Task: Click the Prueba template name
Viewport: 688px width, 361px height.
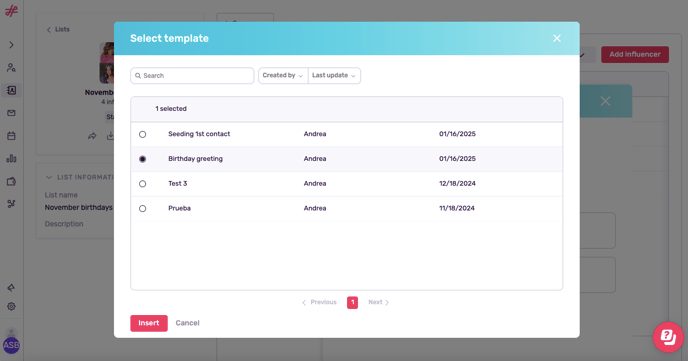Action: pyautogui.click(x=179, y=208)
